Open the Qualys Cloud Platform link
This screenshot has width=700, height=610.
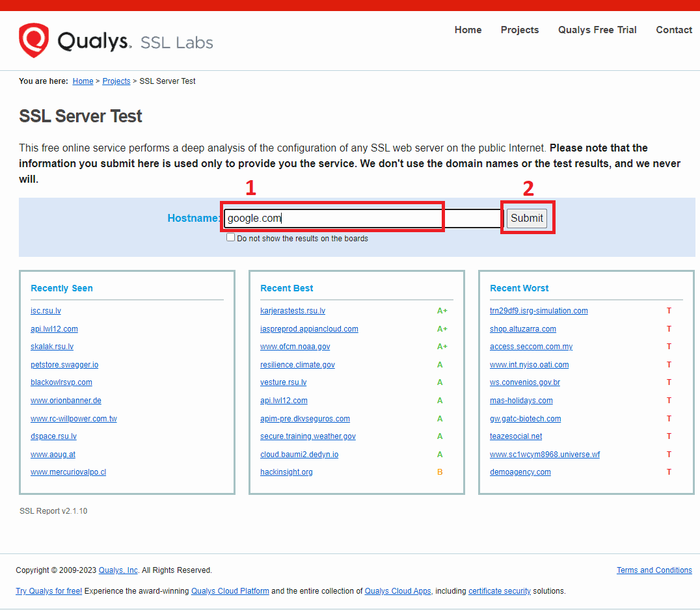click(x=230, y=591)
